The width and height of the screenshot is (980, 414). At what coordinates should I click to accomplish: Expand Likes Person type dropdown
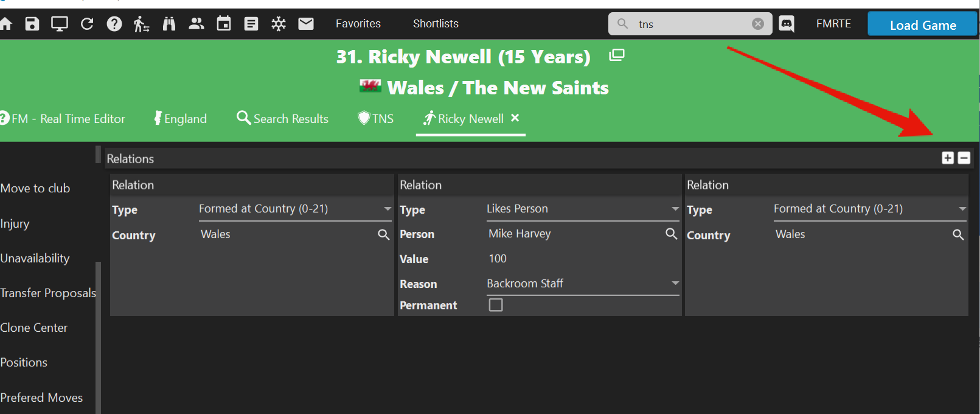(x=675, y=209)
